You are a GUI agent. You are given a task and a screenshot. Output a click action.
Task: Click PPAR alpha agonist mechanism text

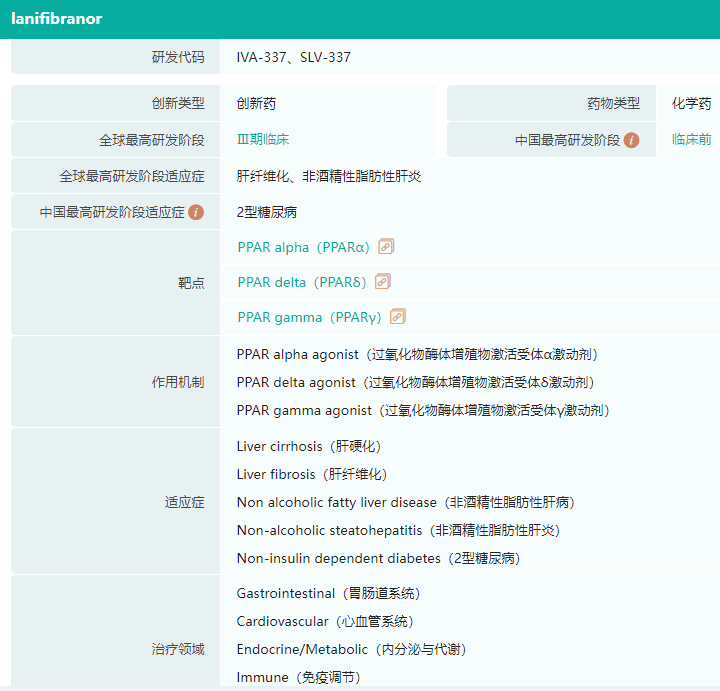pos(417,354)
